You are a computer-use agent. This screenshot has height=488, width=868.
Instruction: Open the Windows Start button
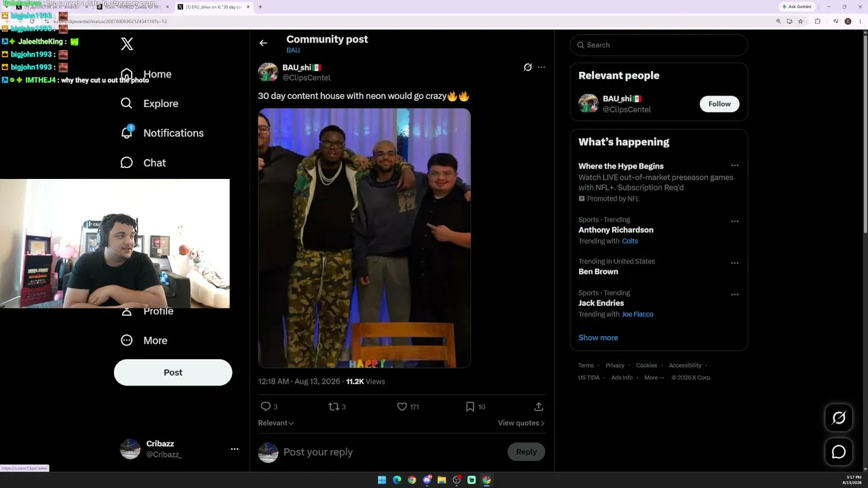[x=382, y=480]
